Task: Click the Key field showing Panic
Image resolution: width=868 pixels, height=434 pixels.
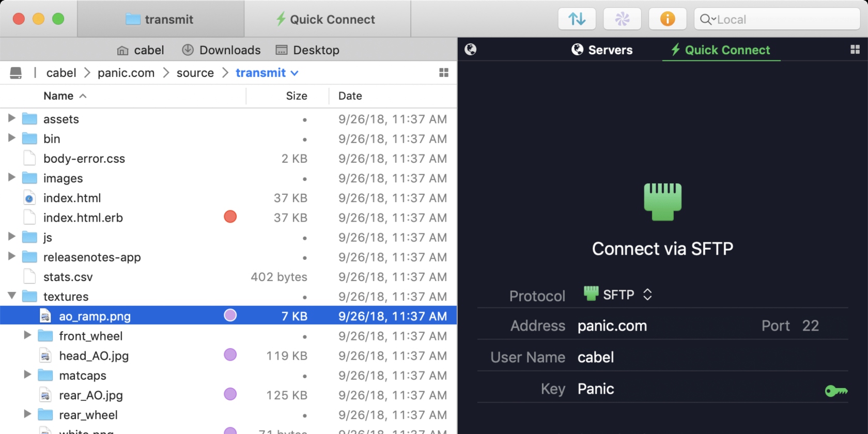Action: 596,389
